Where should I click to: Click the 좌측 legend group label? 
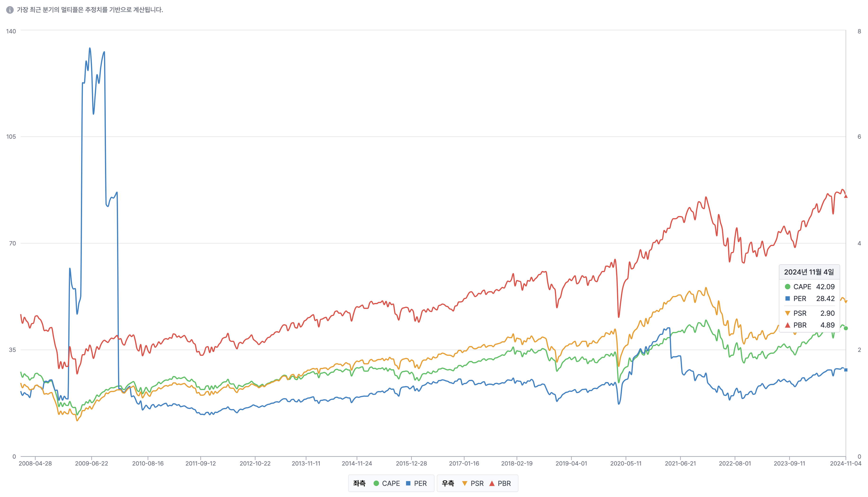tap(359, 483)
